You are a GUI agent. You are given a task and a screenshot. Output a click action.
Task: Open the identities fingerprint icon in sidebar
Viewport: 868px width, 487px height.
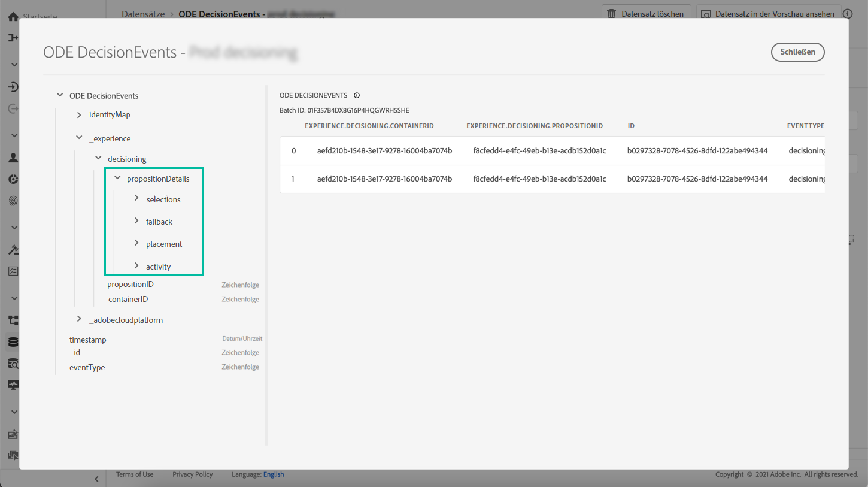[x=13, y=201]
